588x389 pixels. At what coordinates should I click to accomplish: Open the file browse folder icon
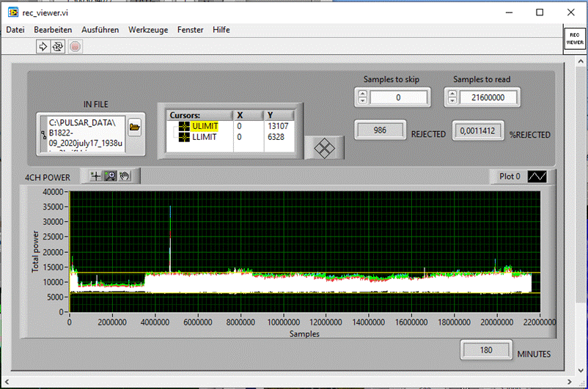[135, 127]
